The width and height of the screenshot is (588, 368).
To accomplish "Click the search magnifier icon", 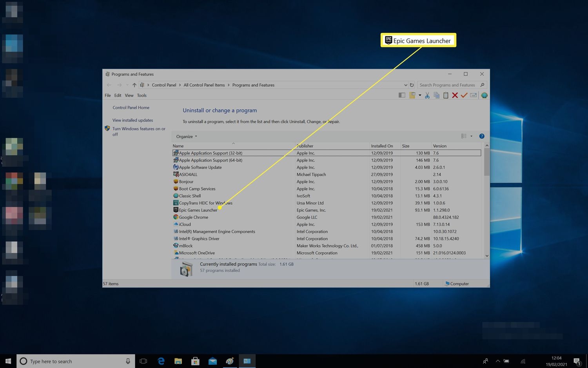I will pyautogui.click(x=482, y=85).
